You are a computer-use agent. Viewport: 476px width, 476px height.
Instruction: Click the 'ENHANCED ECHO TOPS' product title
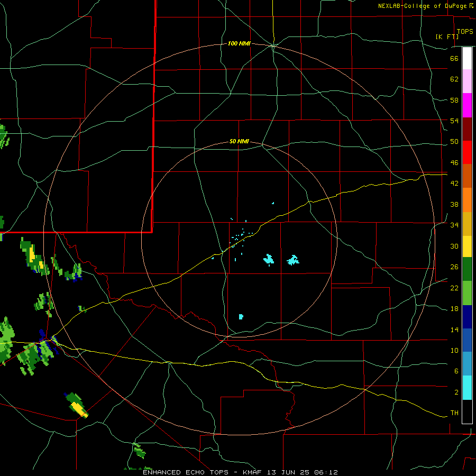(x=186, y=472)
